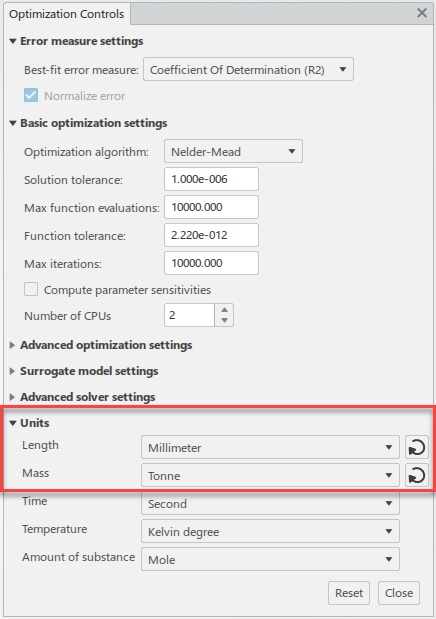Collapse the Units section
Image resolution: width=436 pixels, height=619 pixels.
tap(13, 423)
